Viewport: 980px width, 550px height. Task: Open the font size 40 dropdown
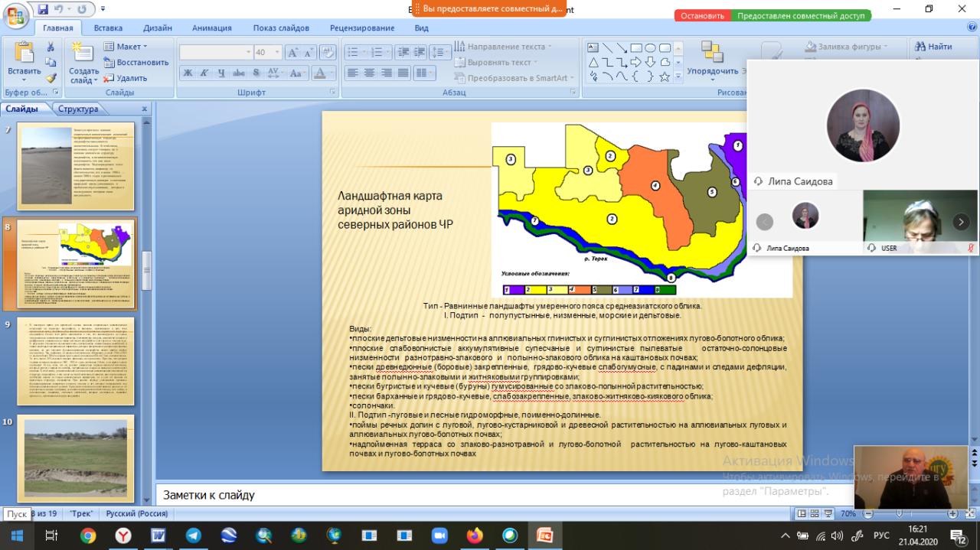click(x=278, y=53)
